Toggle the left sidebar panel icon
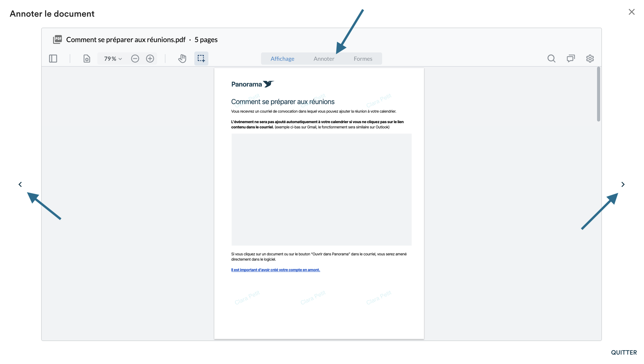The width and height of the screenshot is (644, 364). pyautogui.click(x=53, y=59)
